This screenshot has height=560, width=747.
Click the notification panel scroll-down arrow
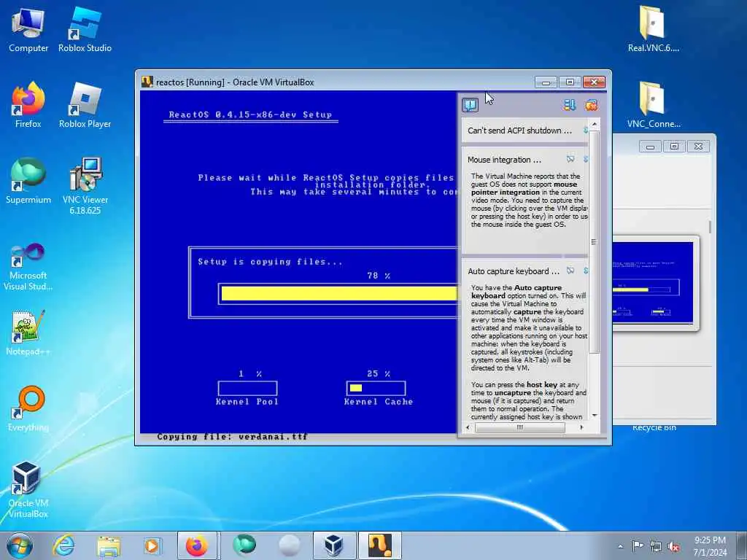coord(594,415)
